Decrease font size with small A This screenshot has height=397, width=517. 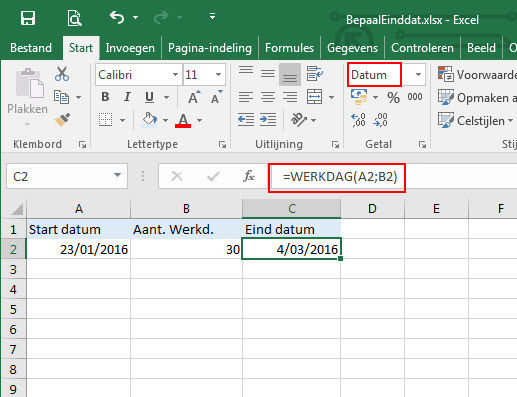click(x=217, y=97)
